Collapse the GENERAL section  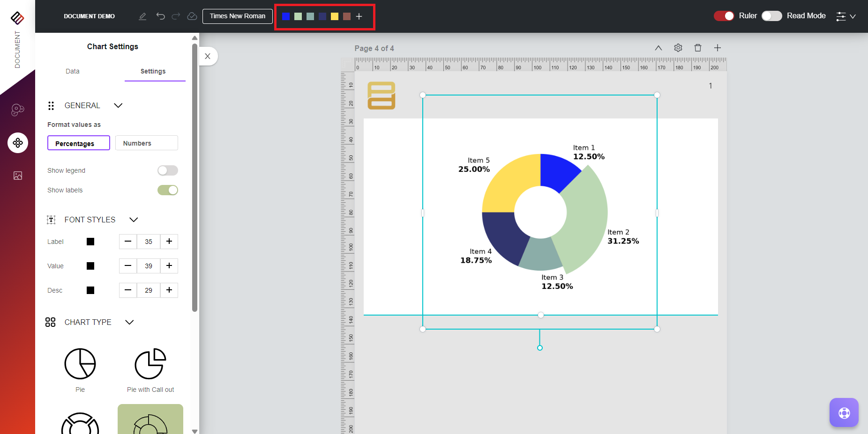[x=118, y=106]
